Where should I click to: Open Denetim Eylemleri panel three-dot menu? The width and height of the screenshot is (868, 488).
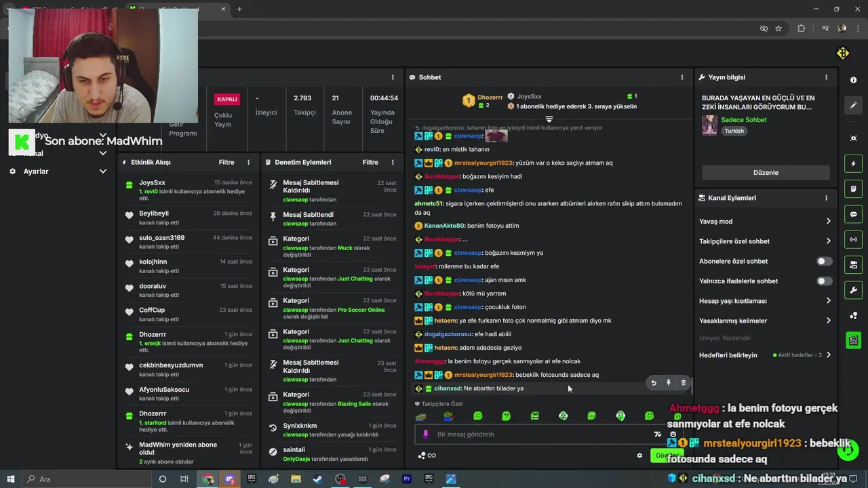(x=393, y=163)
